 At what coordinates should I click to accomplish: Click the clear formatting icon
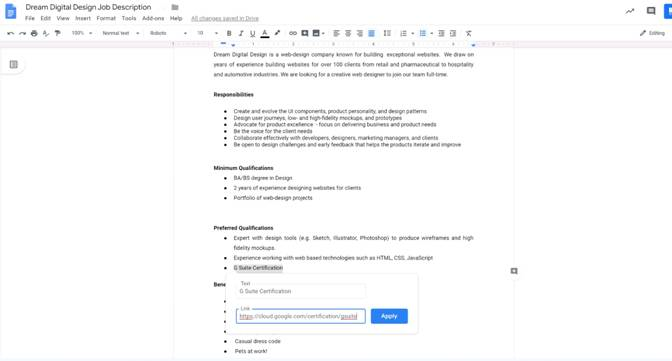pyautogui.click(x=468, y=33)
